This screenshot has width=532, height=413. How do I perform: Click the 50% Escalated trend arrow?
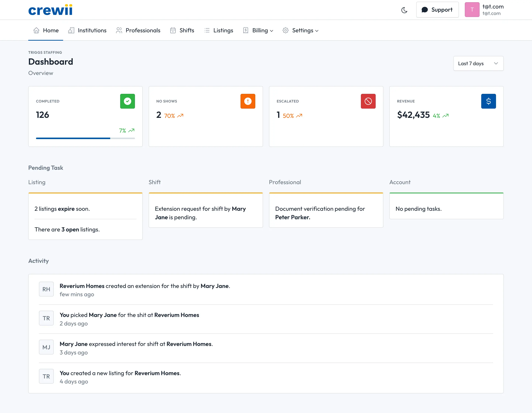coord(299,116)
